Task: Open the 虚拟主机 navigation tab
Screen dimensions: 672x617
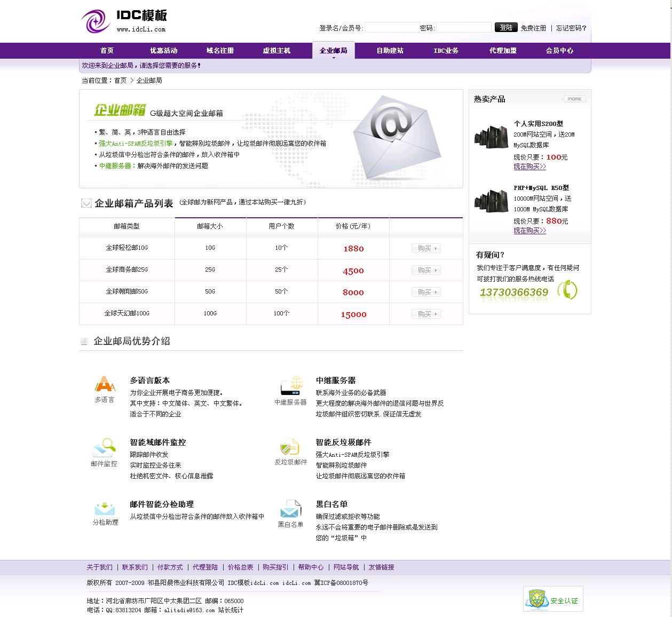Action: coord(276,51)
